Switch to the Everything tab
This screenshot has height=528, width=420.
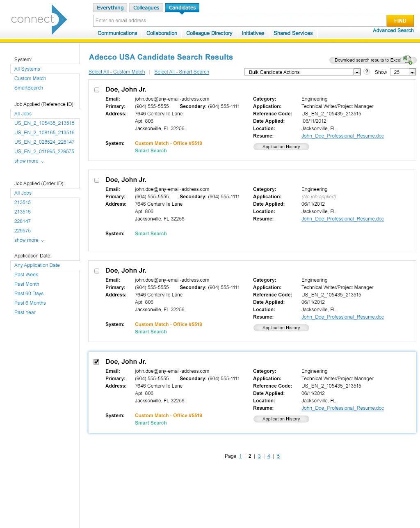(110, 7)
